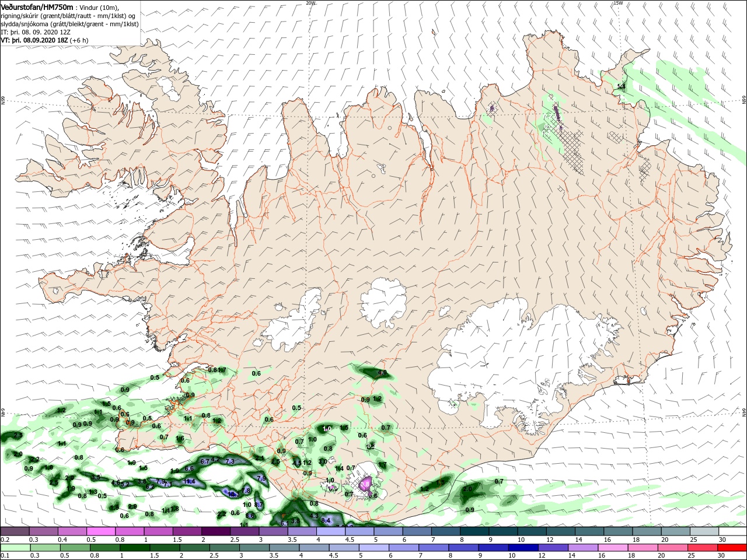
Task: Click the precipitation value '8.4'
Action: [326, 520]
